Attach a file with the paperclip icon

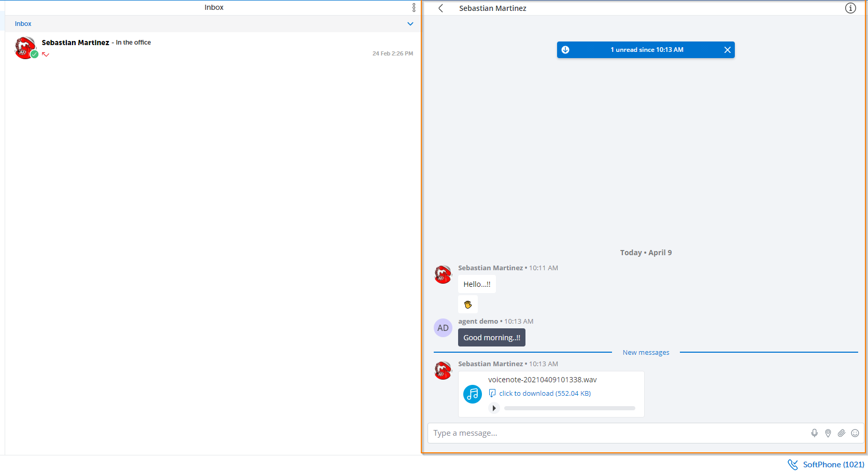(842, 433)
